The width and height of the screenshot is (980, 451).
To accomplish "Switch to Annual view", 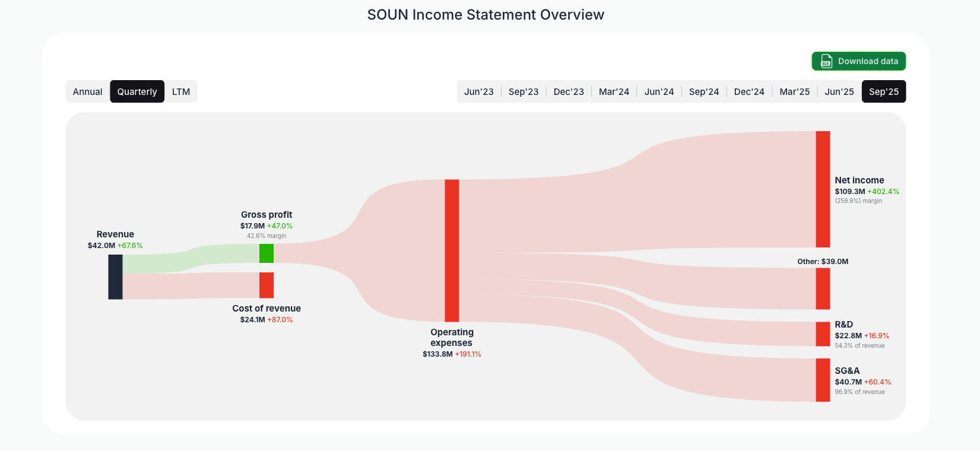I will 87,91.
